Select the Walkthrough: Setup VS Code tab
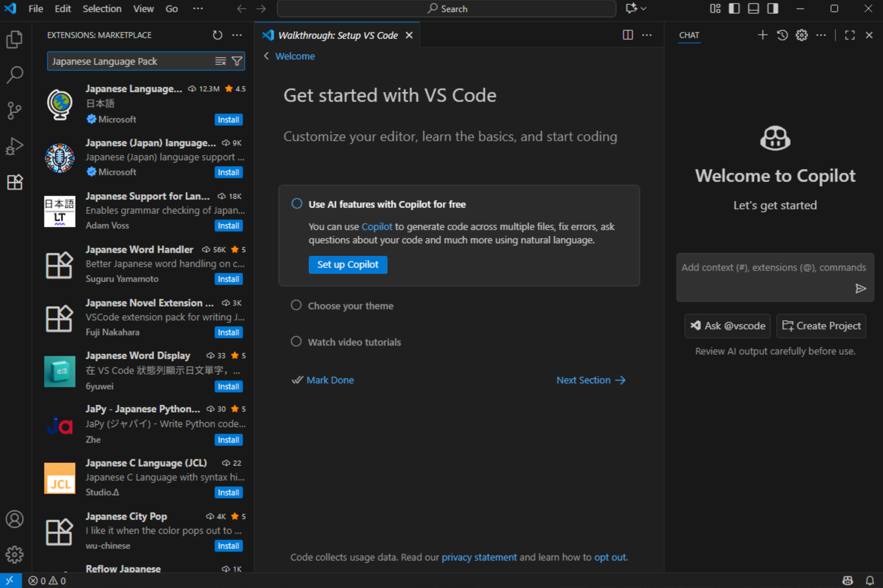Screen dimensions: 883x588 pyautogui.click(x=337, y=35)
